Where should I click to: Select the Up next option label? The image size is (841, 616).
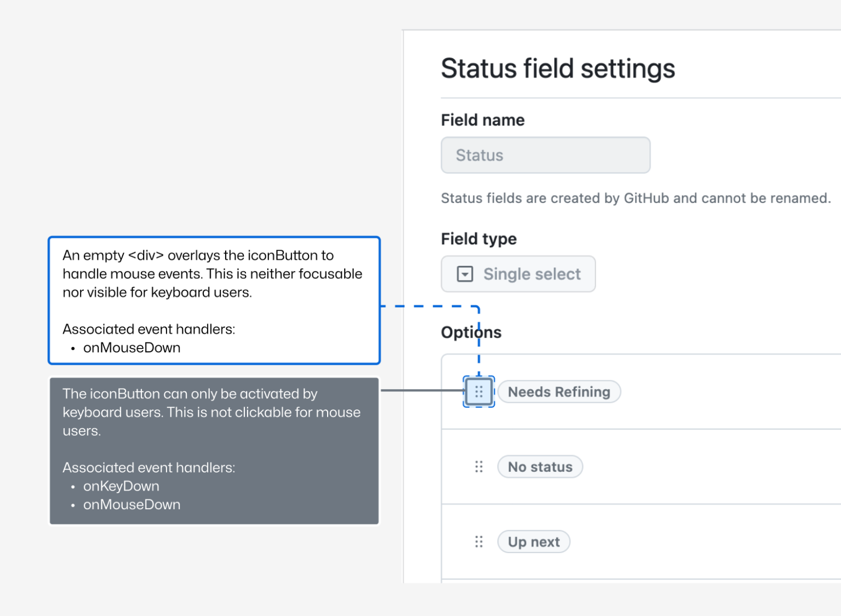point(534,542)
